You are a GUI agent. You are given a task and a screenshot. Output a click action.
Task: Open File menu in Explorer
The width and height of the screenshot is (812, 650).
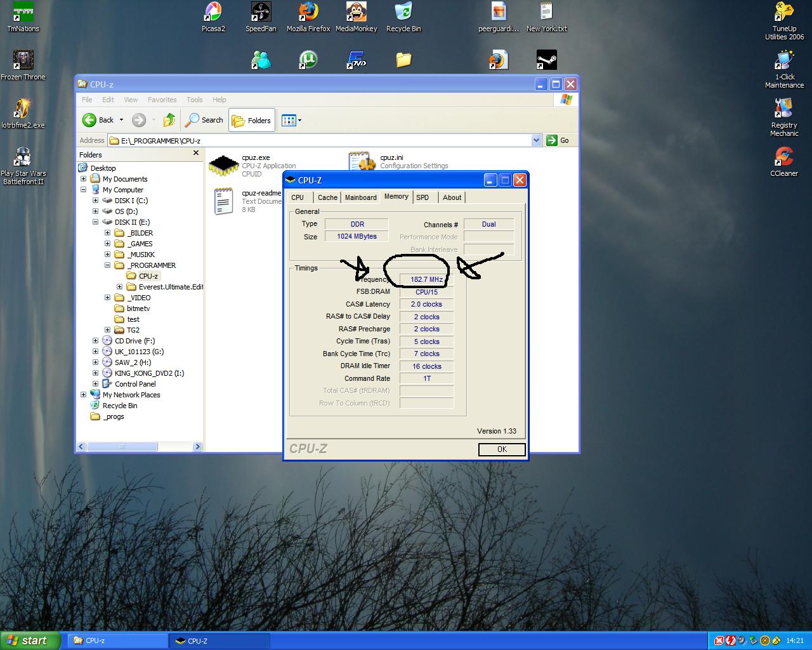[x=87, y=100]
